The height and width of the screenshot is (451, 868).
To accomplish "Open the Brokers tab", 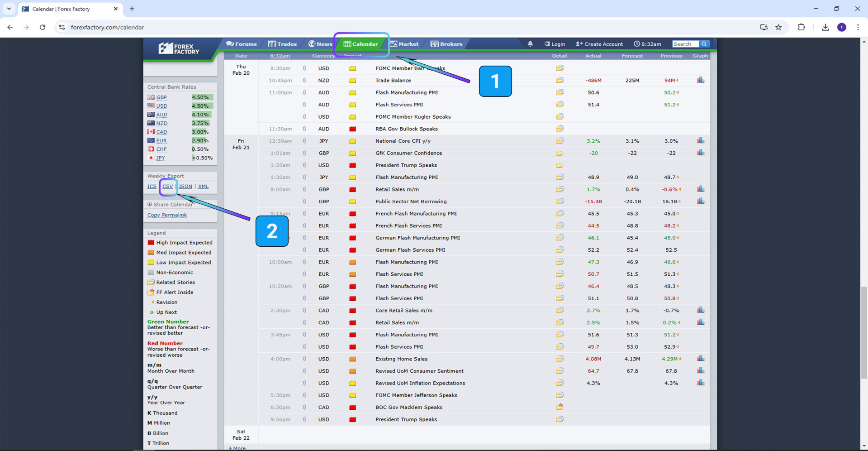I will [x=446, y=44].
